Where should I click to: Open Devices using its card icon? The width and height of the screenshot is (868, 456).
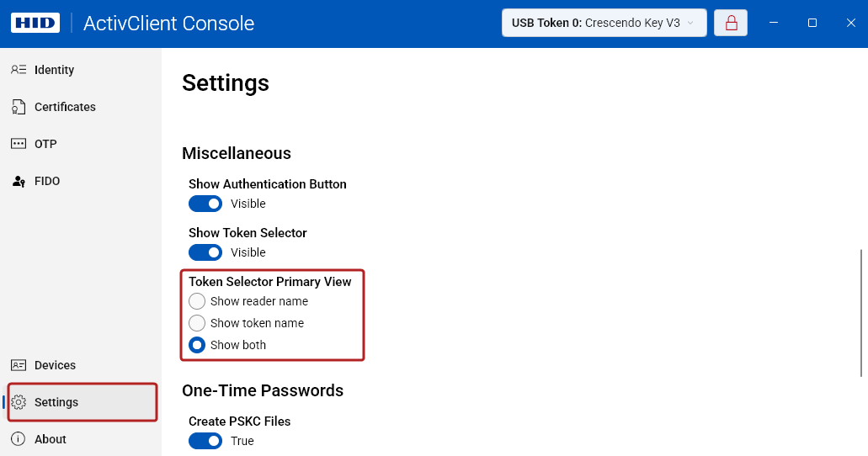click(x=19, y=365)
